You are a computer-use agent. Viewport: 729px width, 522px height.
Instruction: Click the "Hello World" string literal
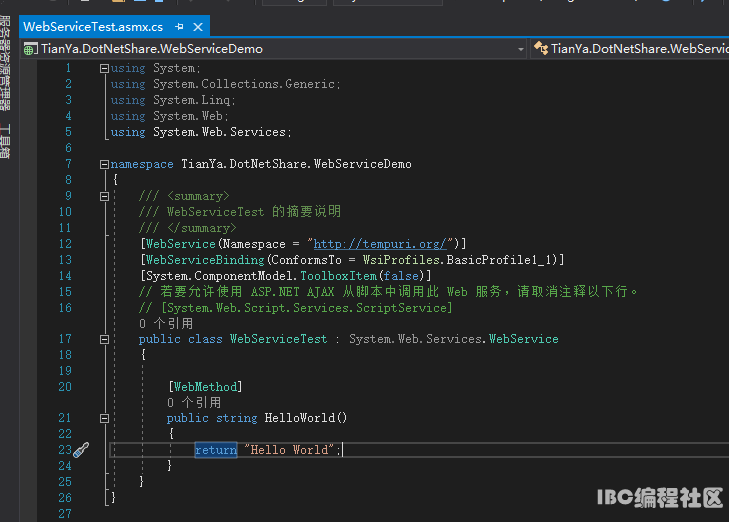[289, 450]
